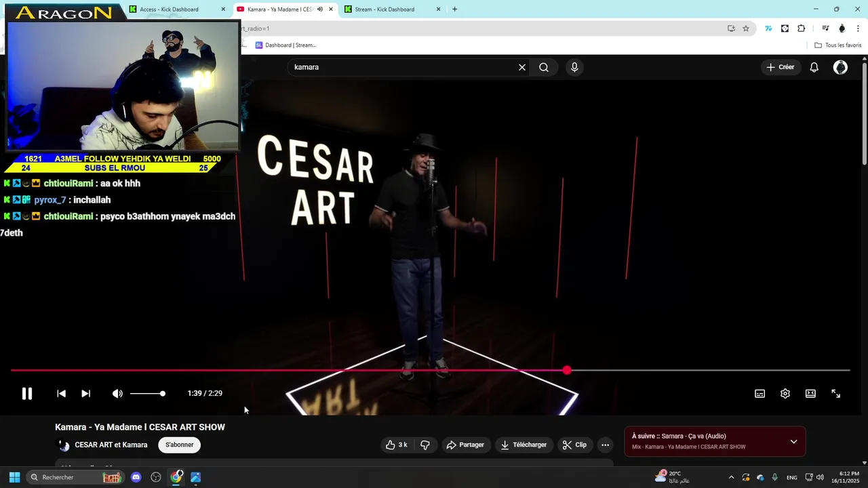The height and width of the screenshot is (488, 868).
Task: Toggle subtitles in the player
Action: point(760,394)
